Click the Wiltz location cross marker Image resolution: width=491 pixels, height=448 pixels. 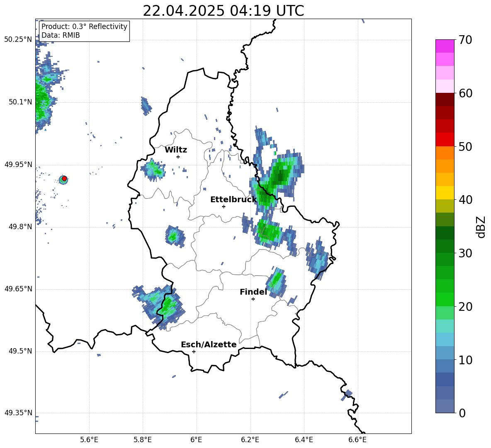click(x=178, y=157)
